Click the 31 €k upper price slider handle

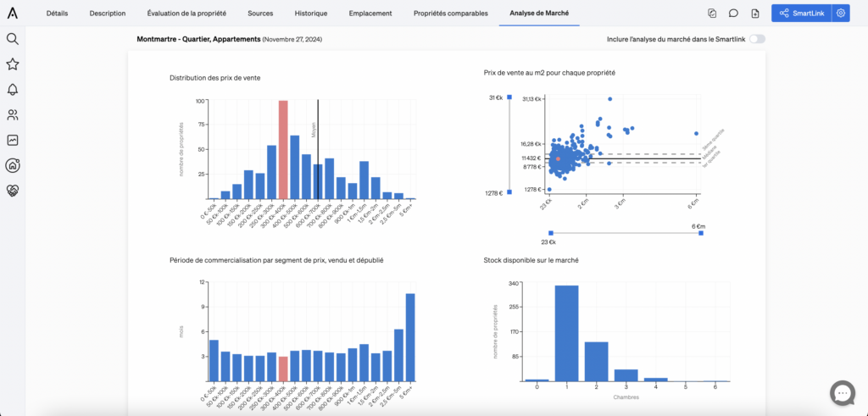509,97
